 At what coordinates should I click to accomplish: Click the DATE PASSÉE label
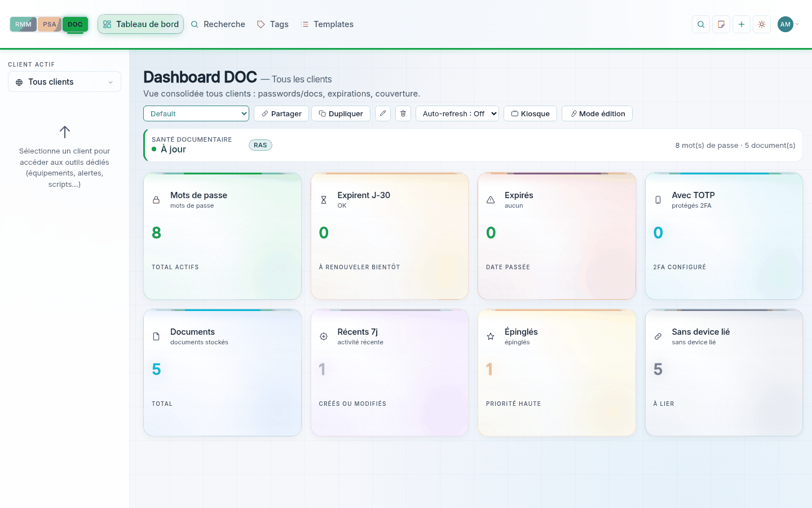point(508,267)
